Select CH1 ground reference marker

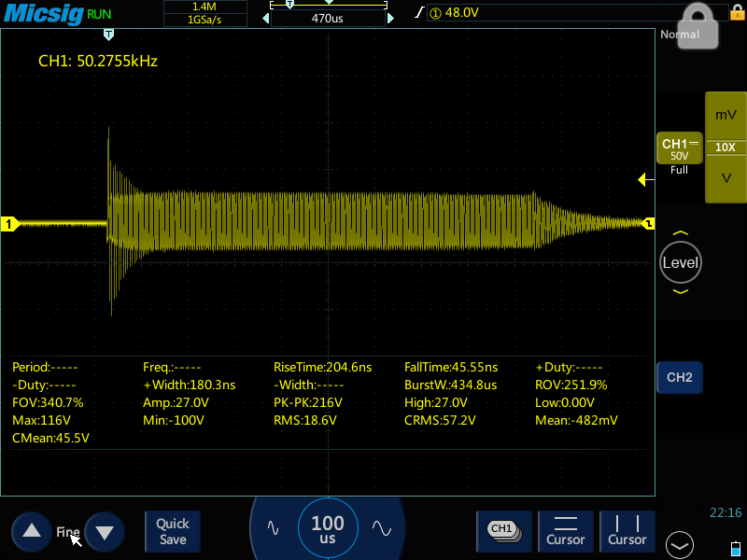click(x=9, y=224)
